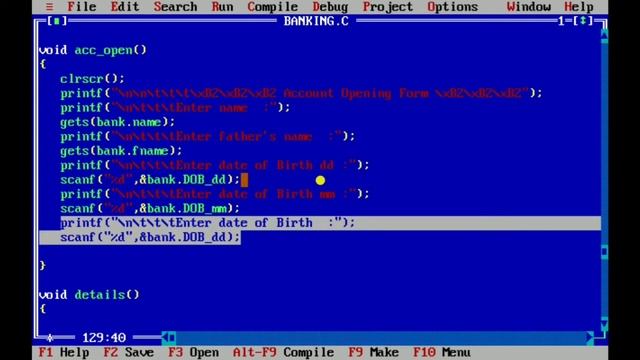640x360 pixels.
Task: Open the Window menu
Action: tap(529, 7)
